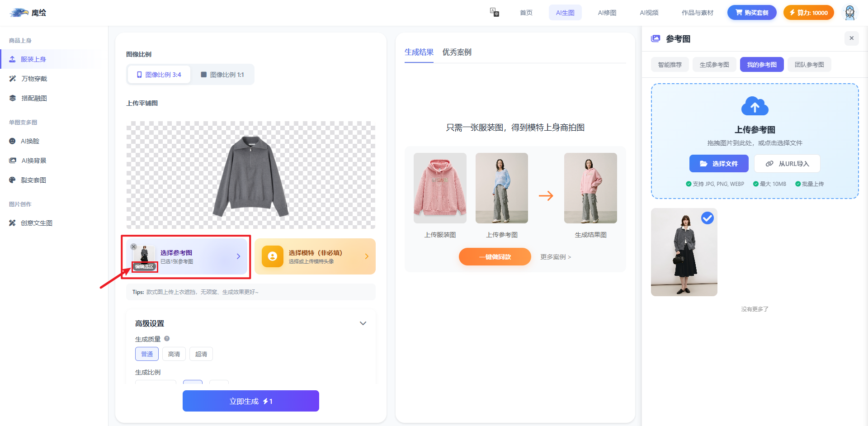This screenshot has width=868, height=426.
Task: Remove the selected reference image thumbnail
Action: click(x=133, y=246)
